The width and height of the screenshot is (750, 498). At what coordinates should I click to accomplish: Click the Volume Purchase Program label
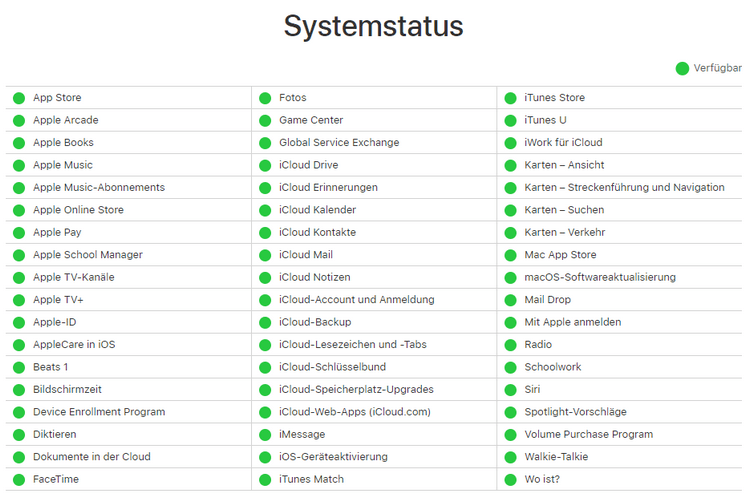(589, 434)
